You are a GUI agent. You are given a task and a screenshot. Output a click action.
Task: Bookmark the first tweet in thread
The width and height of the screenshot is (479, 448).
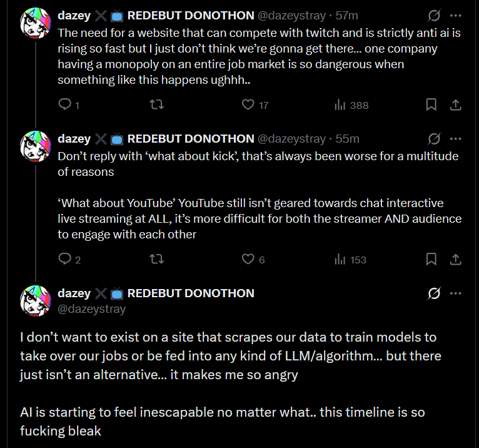[x=431, y=105]
